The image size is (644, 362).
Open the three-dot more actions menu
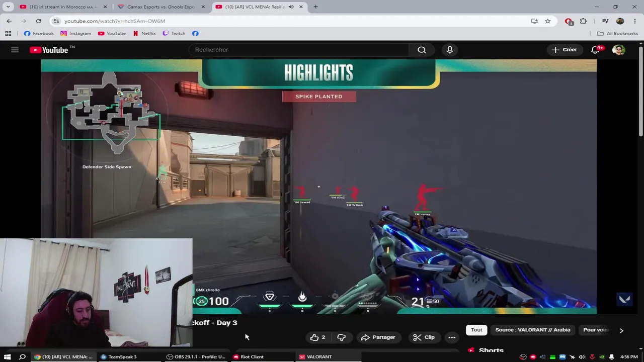click(x=452, y=337)
